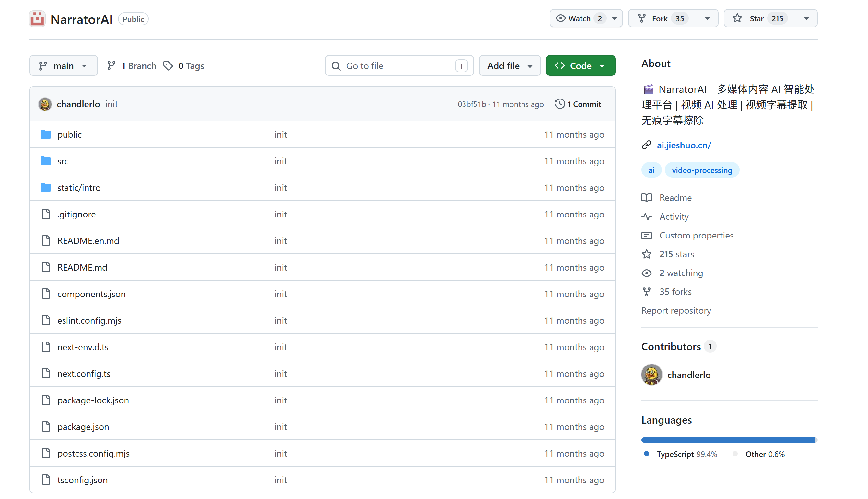Click the README.en.md file icon

pyautogui.click(x=46, y=240)
